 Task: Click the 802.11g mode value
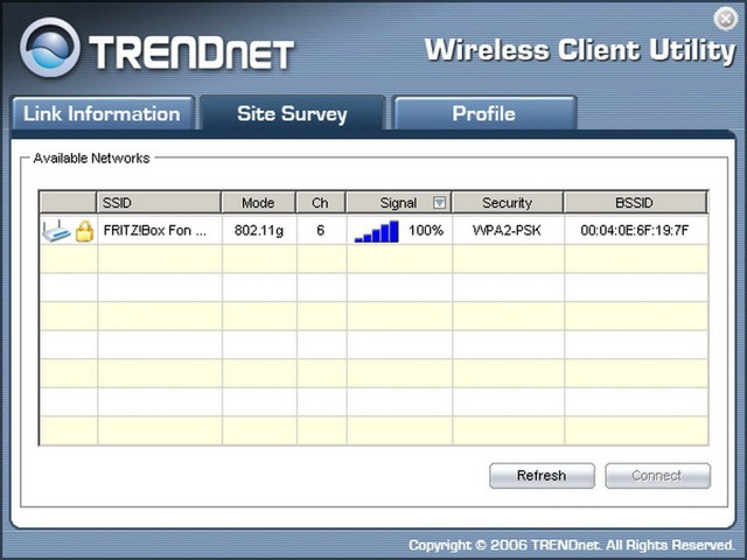(259, 230)
